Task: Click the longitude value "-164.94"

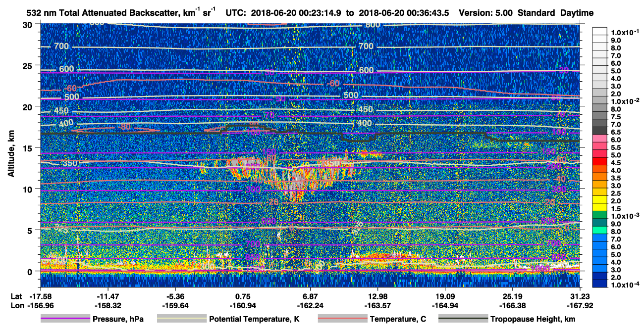Action: coord(445,305)
